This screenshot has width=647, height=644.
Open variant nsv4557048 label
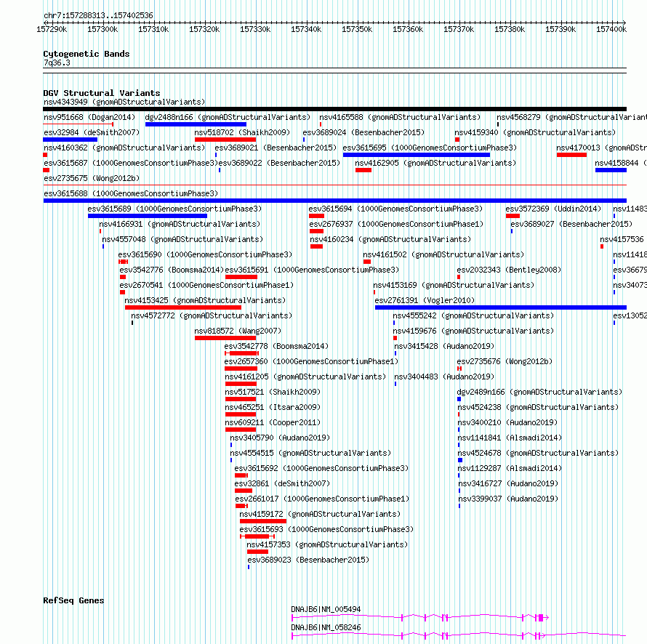182,239
